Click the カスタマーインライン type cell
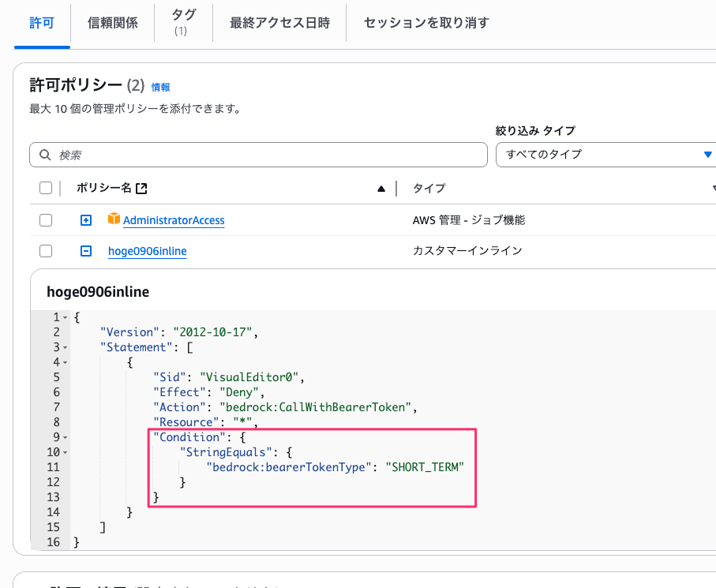 (x=467, y=251)
